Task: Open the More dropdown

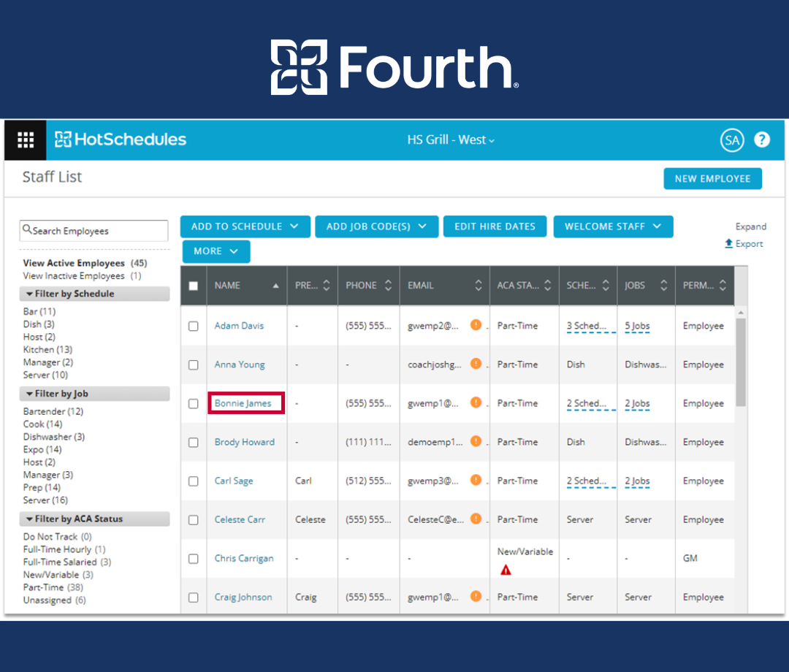Action: click(x=216, y=251)
